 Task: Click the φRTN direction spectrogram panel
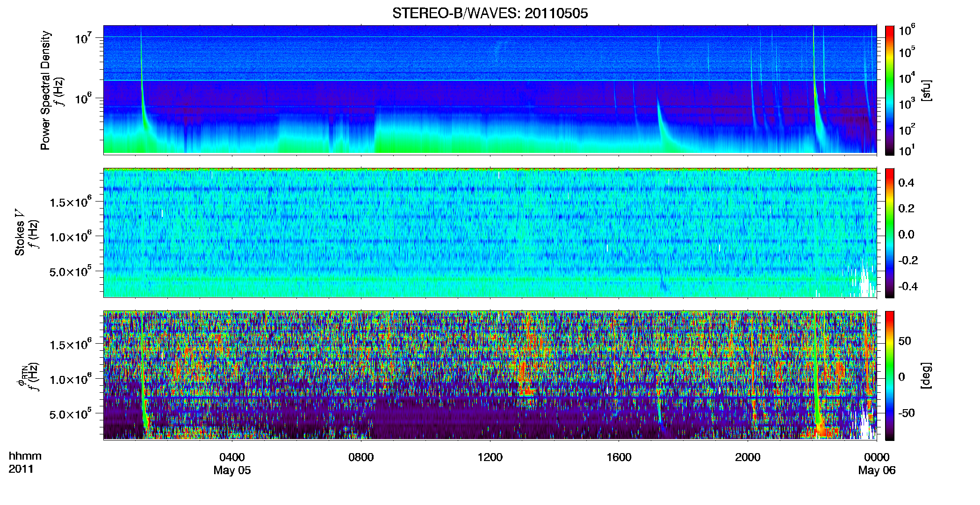click(490, 375)
